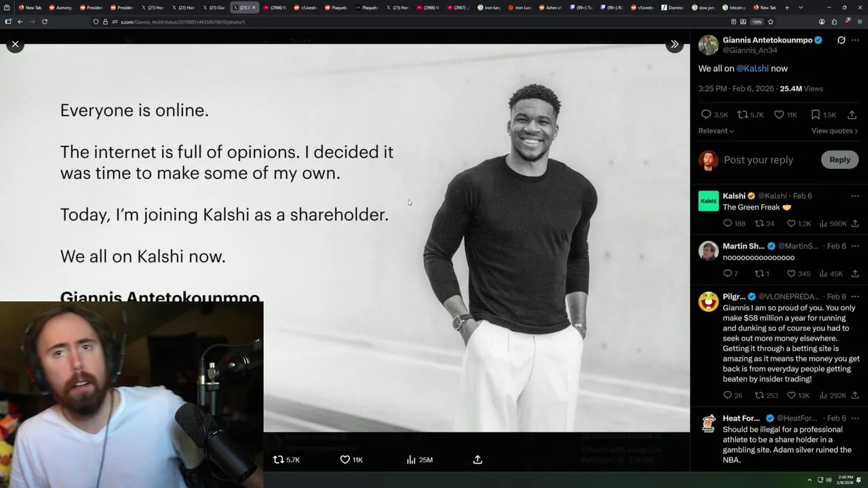Open more options on Pilgr's reply
This screenshot has width=868, height=488.
855,296
